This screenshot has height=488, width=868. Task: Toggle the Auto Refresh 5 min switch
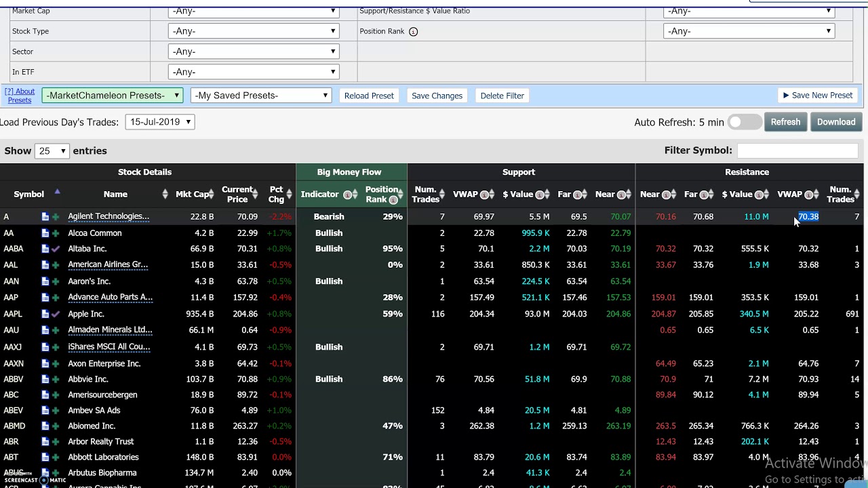click(x=745, y=122)
